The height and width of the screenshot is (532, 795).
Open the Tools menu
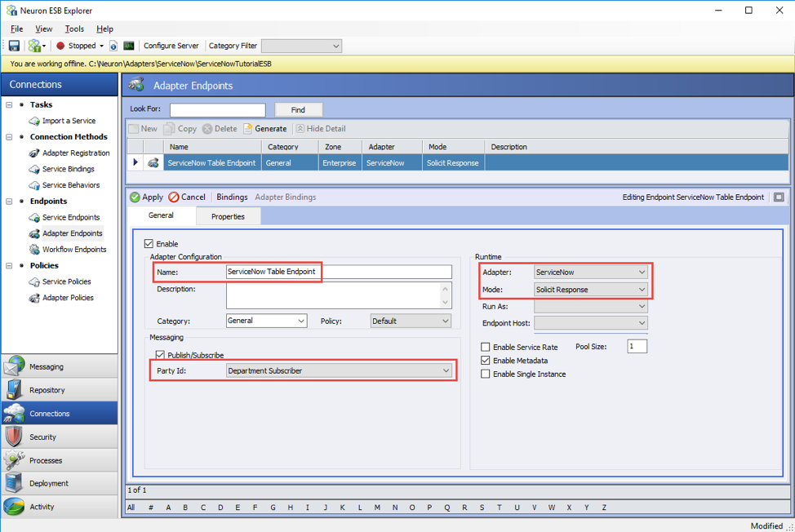pos(74,29)
